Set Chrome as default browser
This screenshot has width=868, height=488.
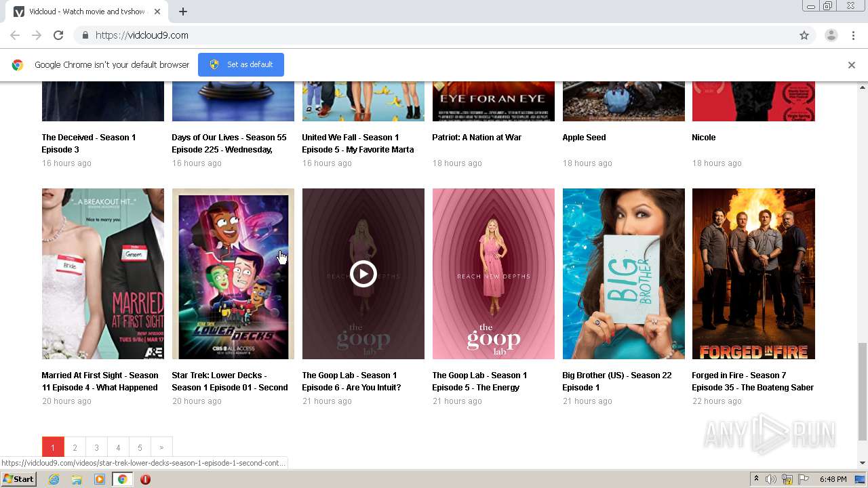[x=241, y=64]
